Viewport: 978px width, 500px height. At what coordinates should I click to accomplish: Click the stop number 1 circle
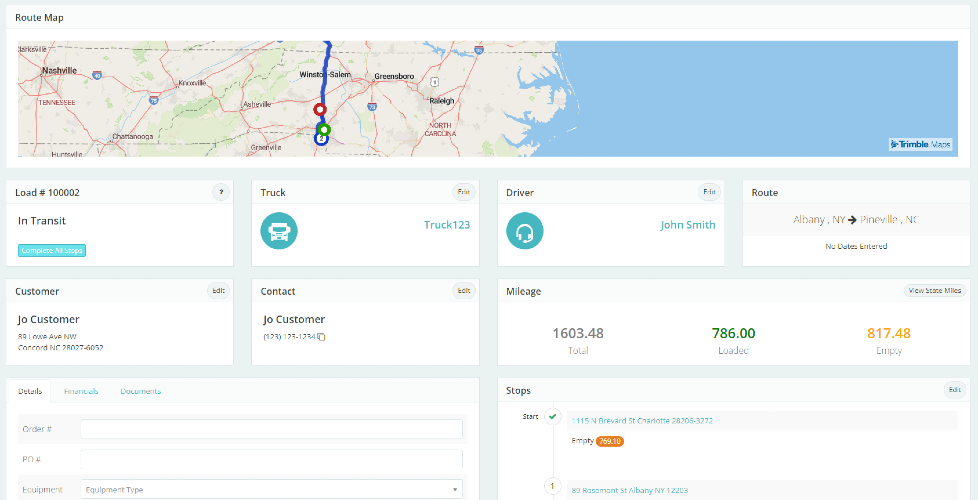pos(553,486)
